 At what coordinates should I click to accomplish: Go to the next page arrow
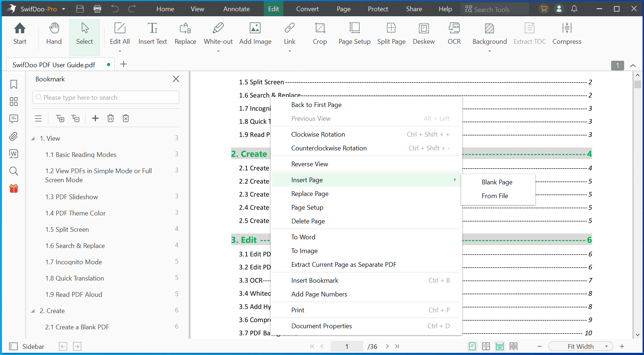coord(387,346)
